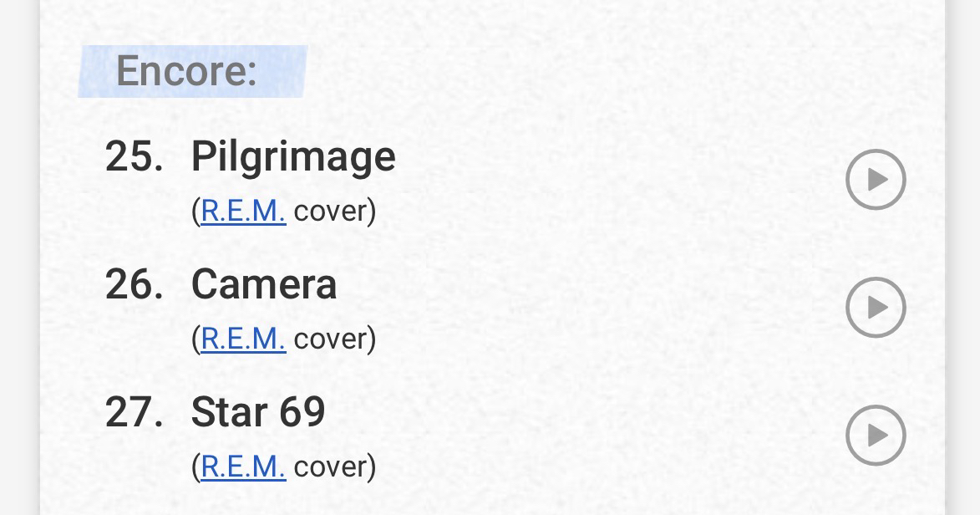Click the opening parenthesis before R.E.M. under Pilgrimage

click(x=195, y=212)
